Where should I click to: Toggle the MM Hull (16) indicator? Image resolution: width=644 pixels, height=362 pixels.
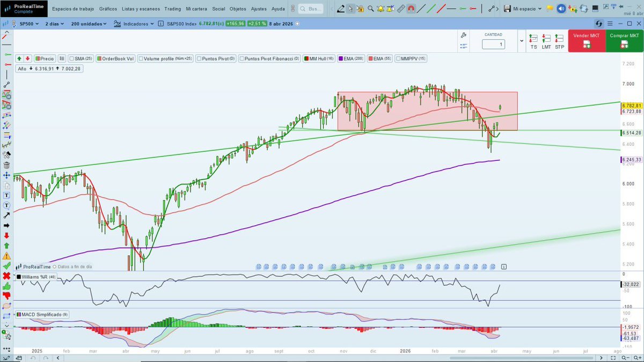pyautogui.click(x=319, y=58)
